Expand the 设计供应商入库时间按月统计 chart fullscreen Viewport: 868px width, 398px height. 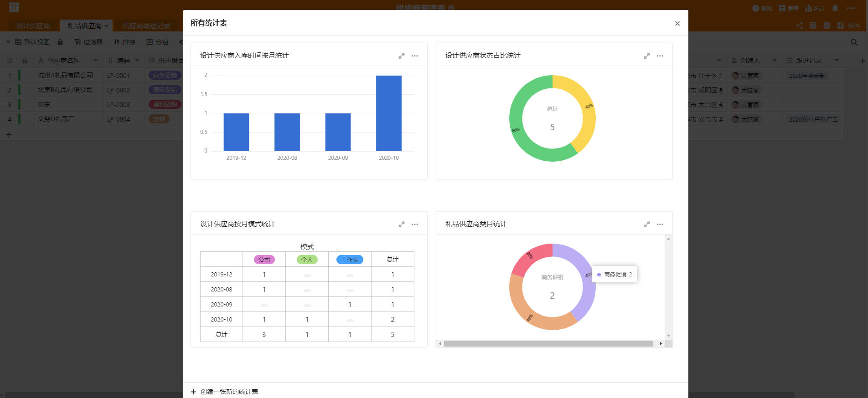pyautogui.click(x=402, y=56)
